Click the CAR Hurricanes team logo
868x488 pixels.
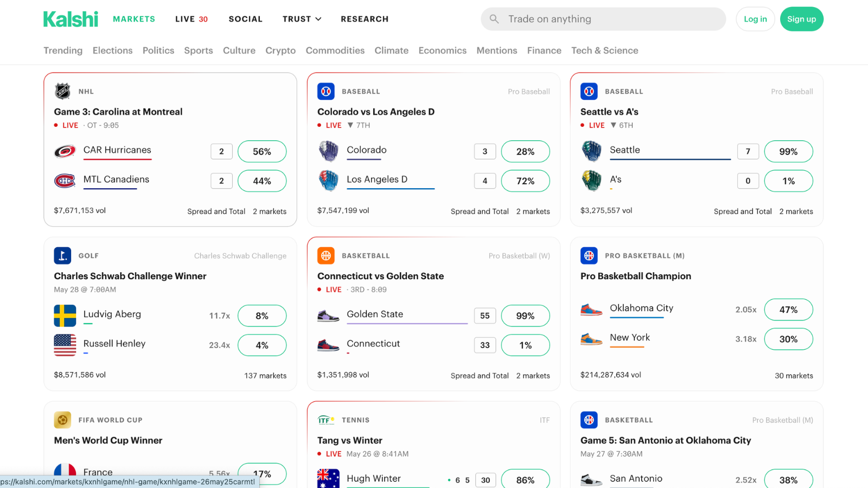click(65, 151)
